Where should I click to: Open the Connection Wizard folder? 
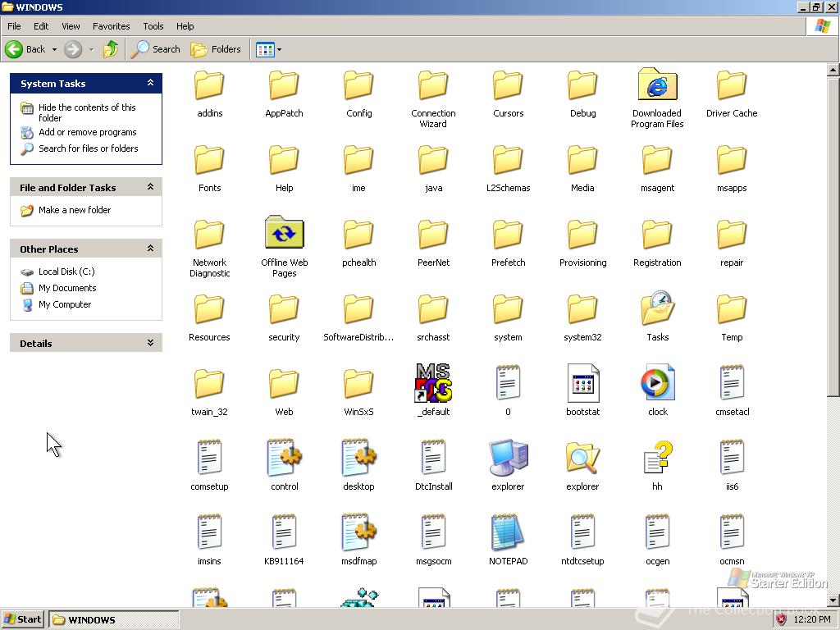[433, 84]
